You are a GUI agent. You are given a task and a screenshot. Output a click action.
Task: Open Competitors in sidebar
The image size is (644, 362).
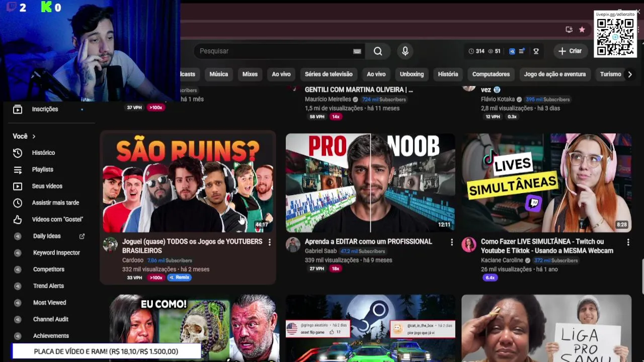tap(49, 269)
